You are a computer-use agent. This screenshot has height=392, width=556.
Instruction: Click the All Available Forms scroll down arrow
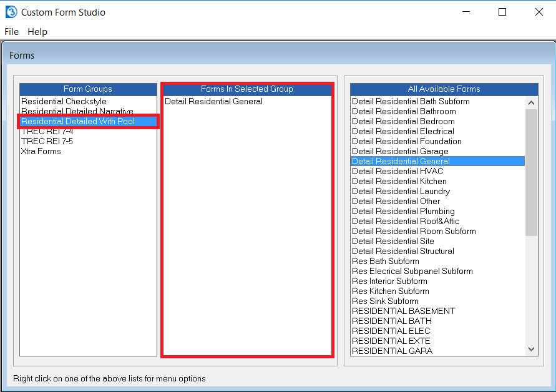tap(531, 350)
